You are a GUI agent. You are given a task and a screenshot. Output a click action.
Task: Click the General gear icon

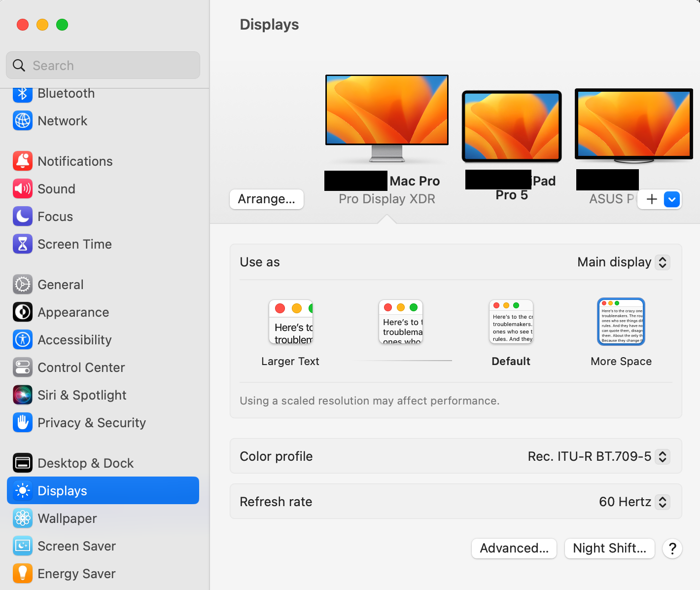click(x=23, y=285)
